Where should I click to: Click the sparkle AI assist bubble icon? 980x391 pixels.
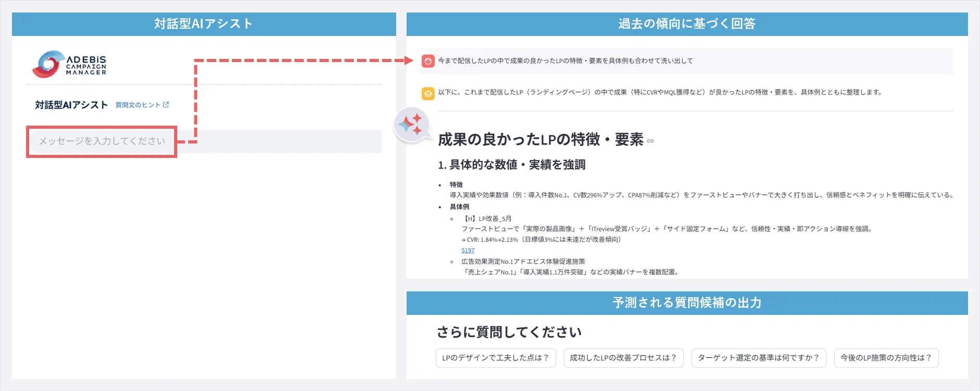pos(411,125)
